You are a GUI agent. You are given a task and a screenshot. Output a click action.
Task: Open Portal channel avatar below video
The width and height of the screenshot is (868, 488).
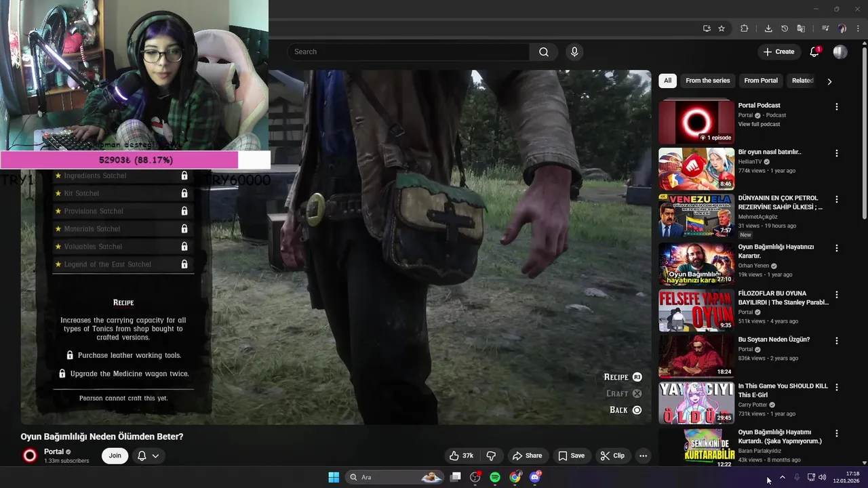pyautogui.click(x=30, y=455)
